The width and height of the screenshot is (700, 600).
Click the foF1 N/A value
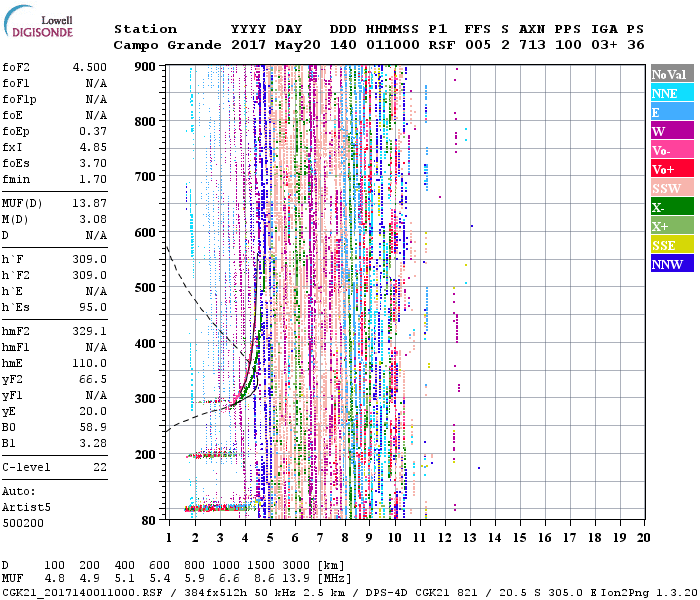pyautogui.click(x=96, y=83)
